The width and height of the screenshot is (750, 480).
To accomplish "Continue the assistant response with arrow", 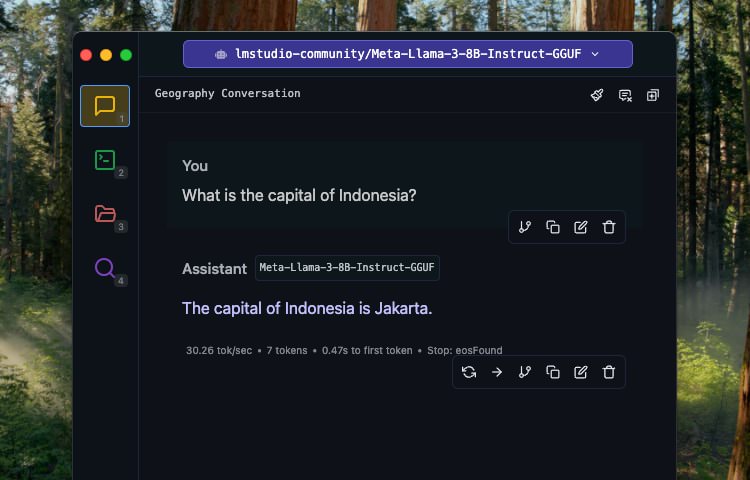I will 497,372.
